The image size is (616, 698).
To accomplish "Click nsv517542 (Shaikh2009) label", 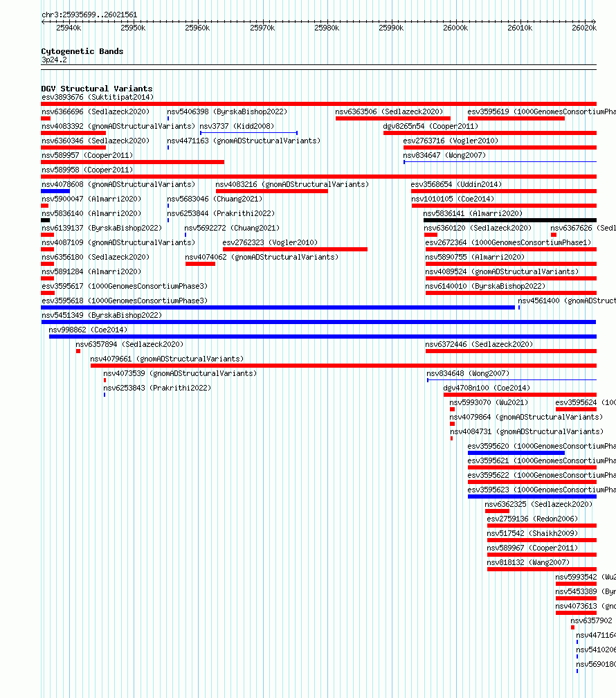I will pos(532,533).
